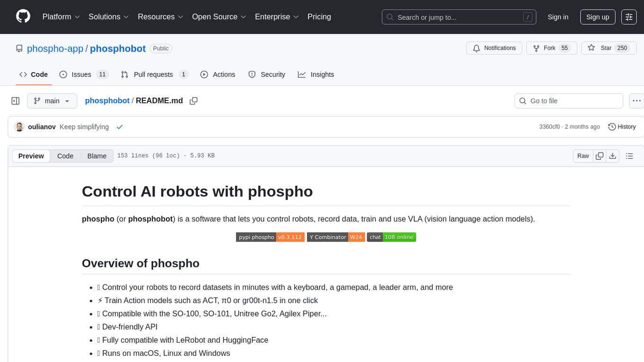The image size is (644, 362).
Task: Open the oulianov author profile link
Action: pos(42,127)
